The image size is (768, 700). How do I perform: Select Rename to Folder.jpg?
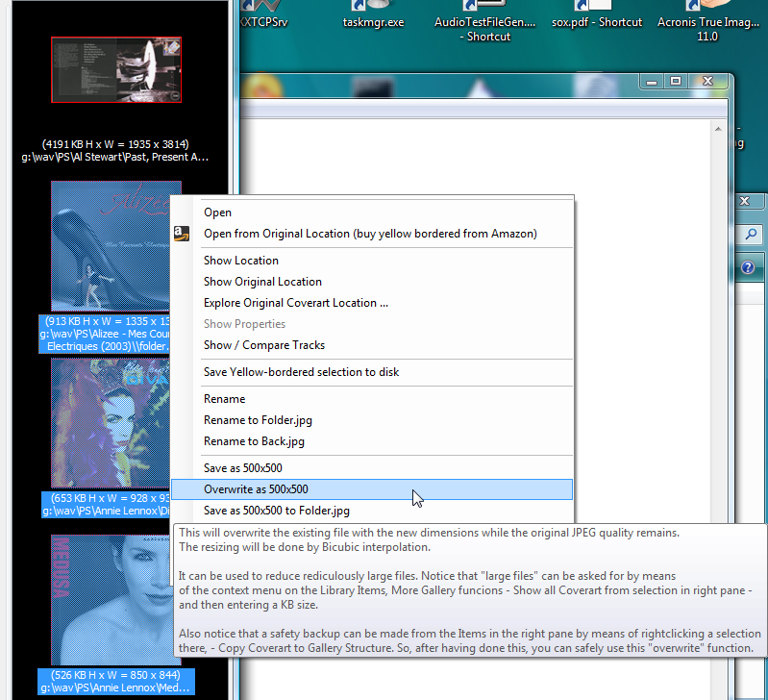tap(372, 420)
